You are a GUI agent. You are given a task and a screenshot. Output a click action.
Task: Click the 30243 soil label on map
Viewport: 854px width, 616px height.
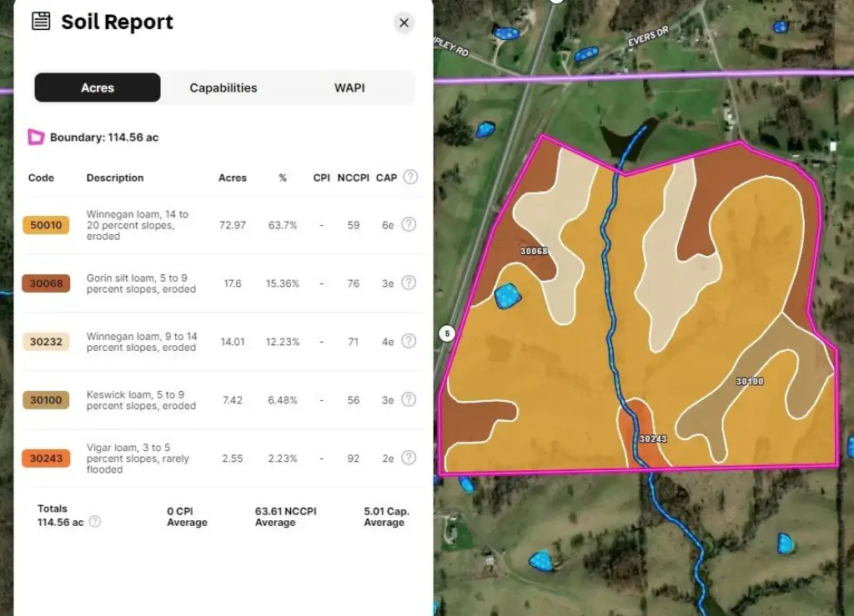tap(653, 438)
